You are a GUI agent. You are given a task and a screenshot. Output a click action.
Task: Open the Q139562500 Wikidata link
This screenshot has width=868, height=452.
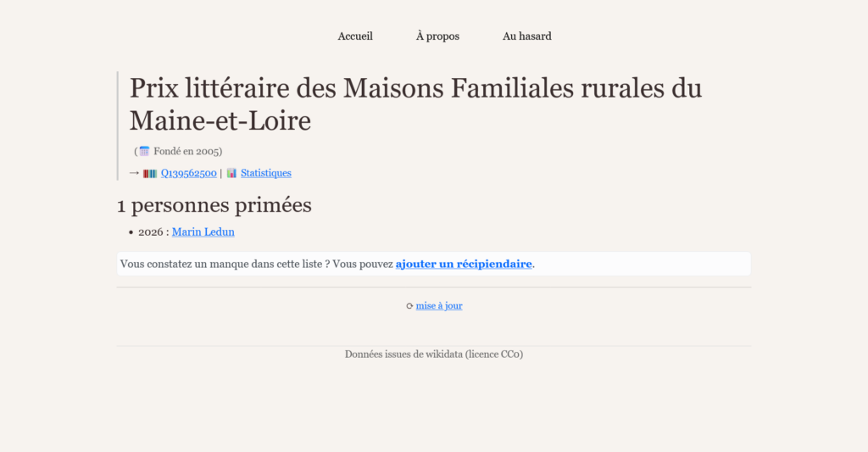[188, 173]
